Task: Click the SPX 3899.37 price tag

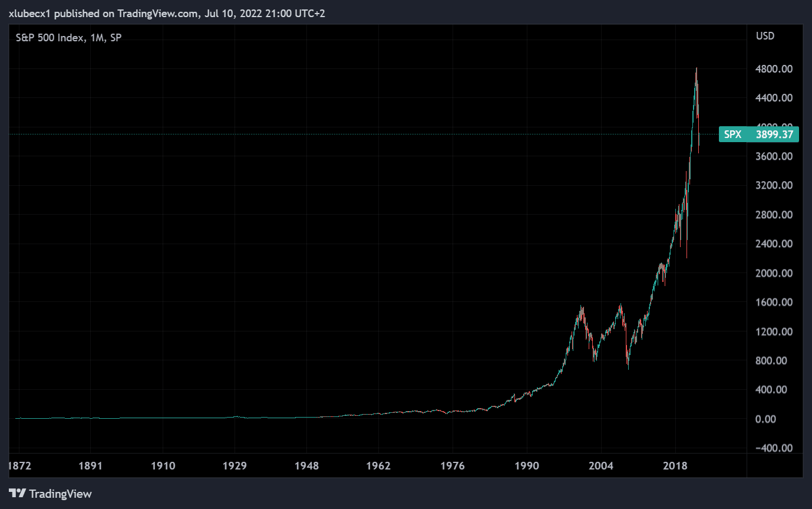Action: coord(759,134)
